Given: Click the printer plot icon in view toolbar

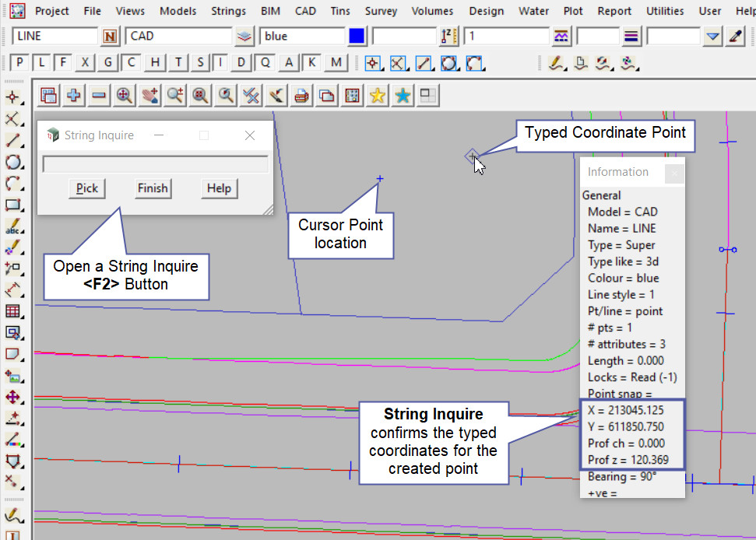Looking at the screenshot, I should point(301,96).
